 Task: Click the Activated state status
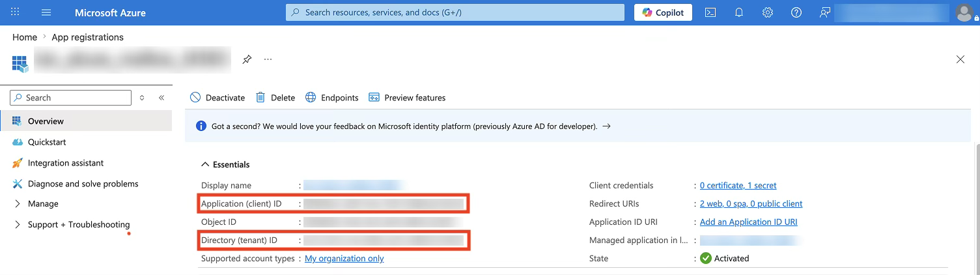tap(725, 259)
